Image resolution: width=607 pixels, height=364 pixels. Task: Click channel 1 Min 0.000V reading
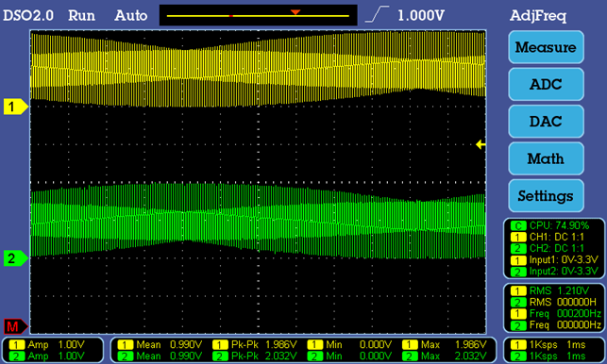coord(349,344)
